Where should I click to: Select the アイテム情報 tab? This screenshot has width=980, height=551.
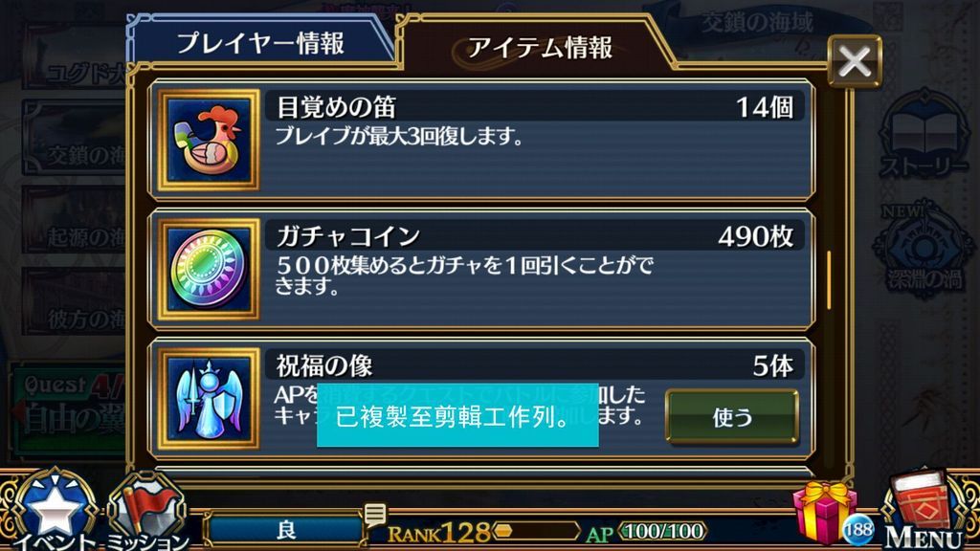[x=539, y=48]
